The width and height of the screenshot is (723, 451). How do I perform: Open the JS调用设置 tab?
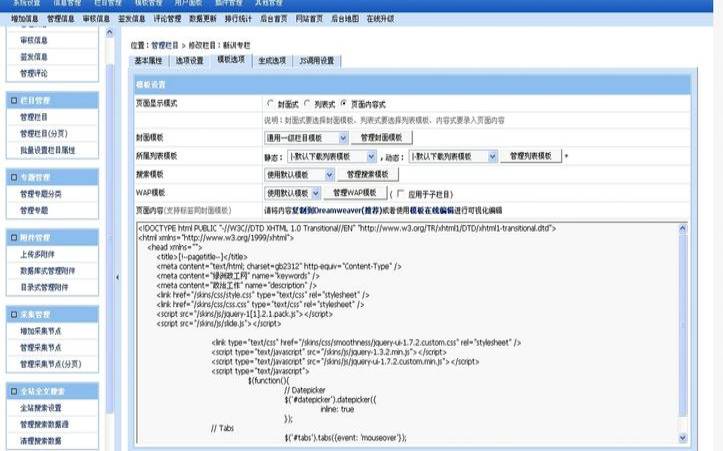(317, 61)
